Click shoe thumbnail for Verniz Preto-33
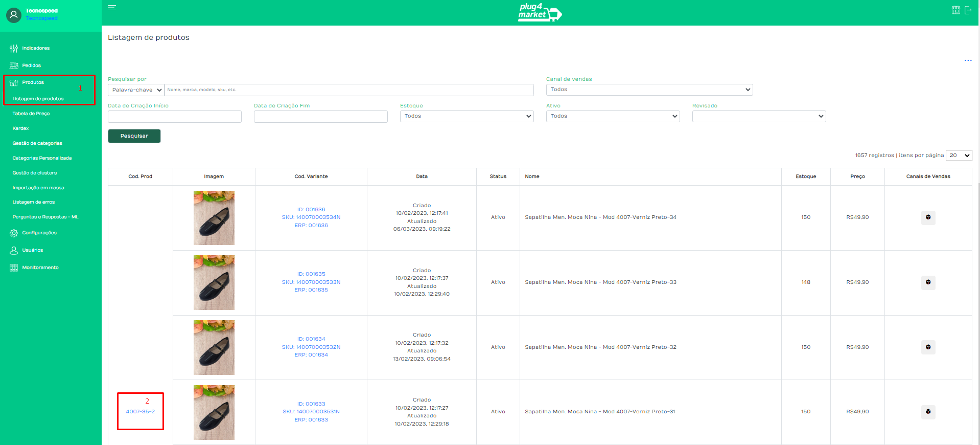Image resolution: width=980 pixels, height=445 pixels. [x=214, y=282]
